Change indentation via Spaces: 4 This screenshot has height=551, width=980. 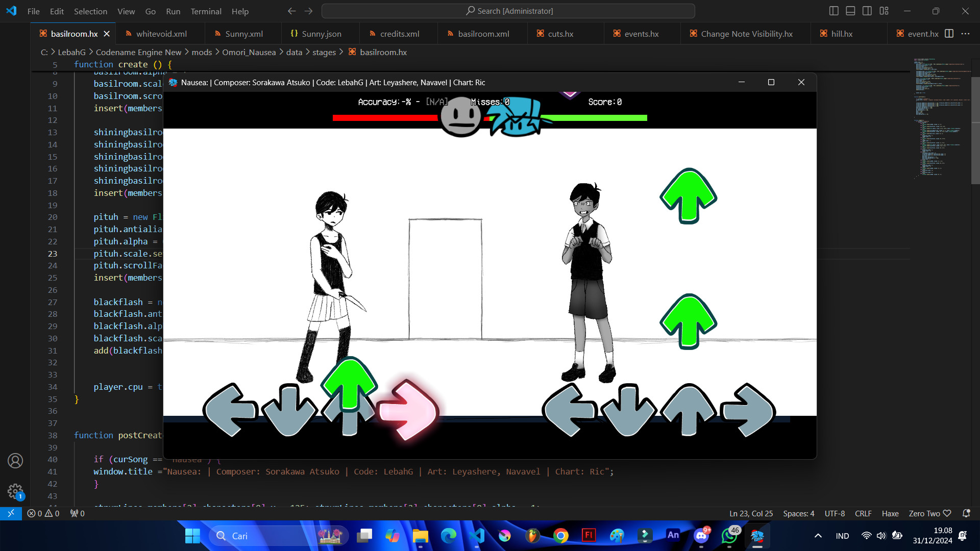point(799,513)
